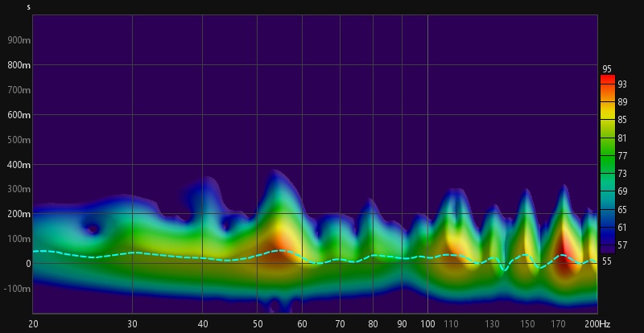The height and width of the screenshot is (333, 644).
Task: Click the 170 frequency axis label
Action: click(559, 324)
